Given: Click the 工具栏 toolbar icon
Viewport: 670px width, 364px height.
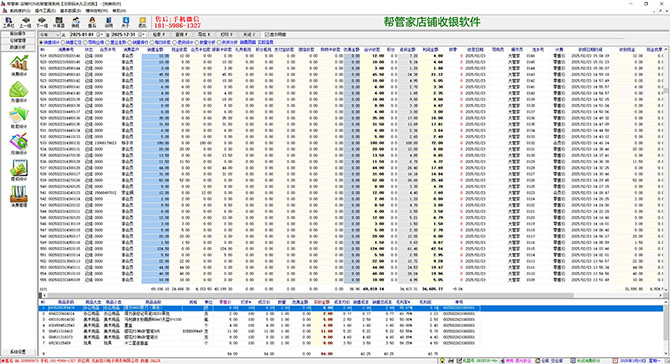Looking at the screenshot, I should click(x=8, y=22).
